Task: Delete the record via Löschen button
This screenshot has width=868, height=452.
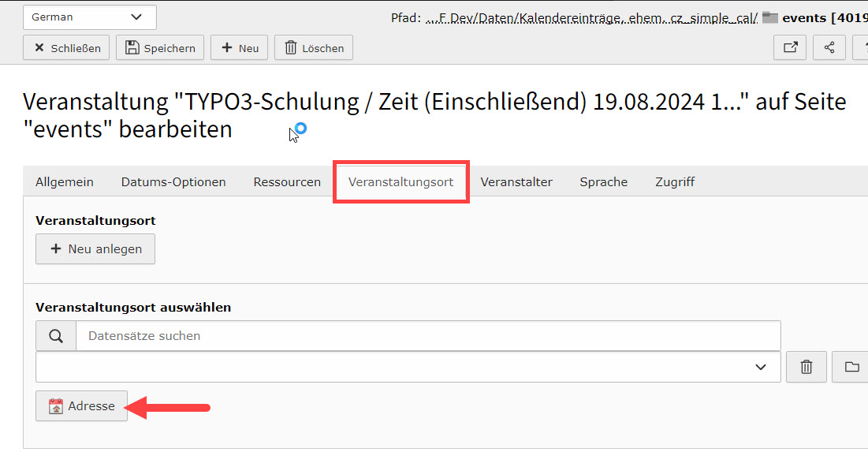Action: pyautogui.click(x=314, y=48)
